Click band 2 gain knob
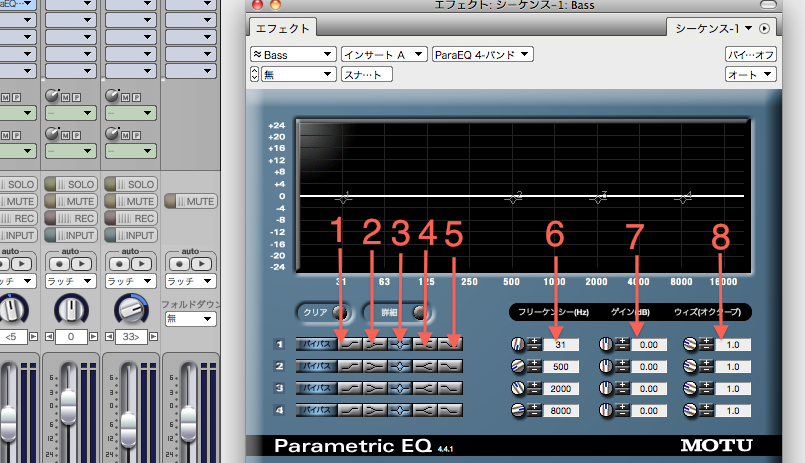Viewport: 805px width, 463px height. point(606,366)
